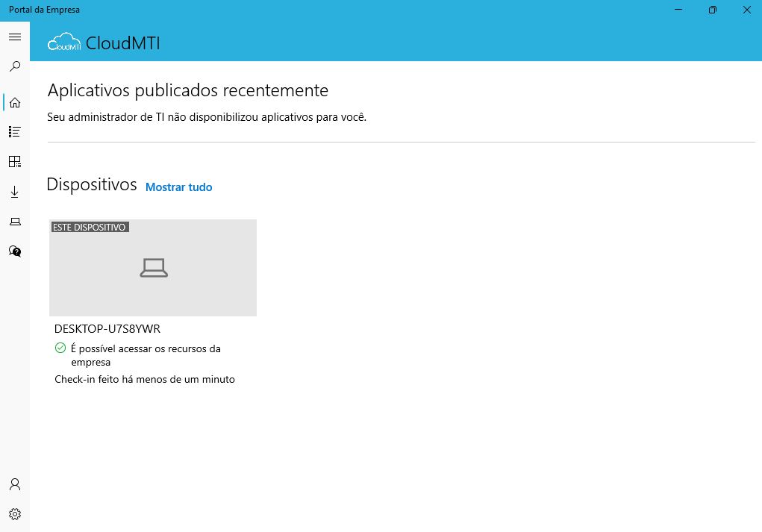The height and width of the screenshot is (532, 762).
Task: Click the ESTE DISPOSITIVO label badge
Action: tap(90, 227)
